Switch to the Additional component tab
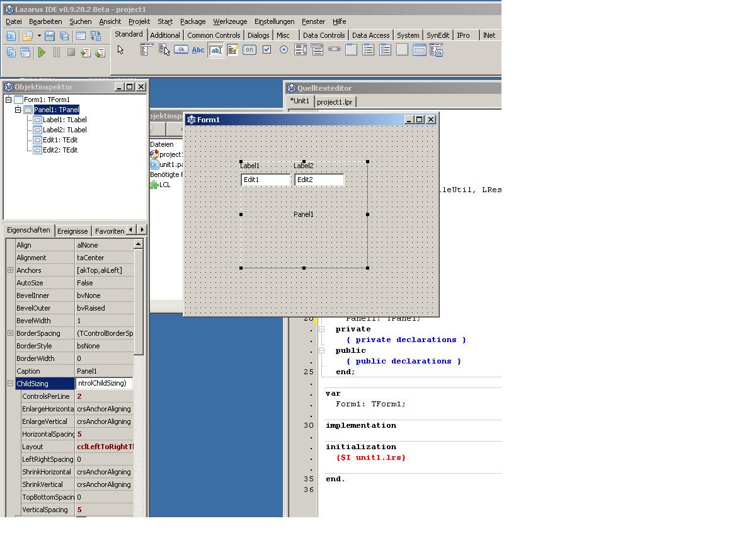756x538 pixels. (165, 35)
